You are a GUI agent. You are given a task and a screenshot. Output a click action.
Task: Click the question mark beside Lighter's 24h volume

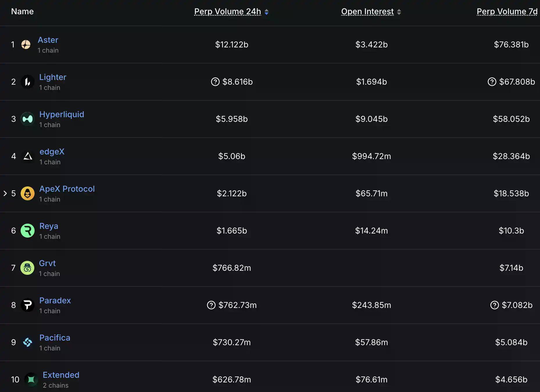click(x=215, y=82)
